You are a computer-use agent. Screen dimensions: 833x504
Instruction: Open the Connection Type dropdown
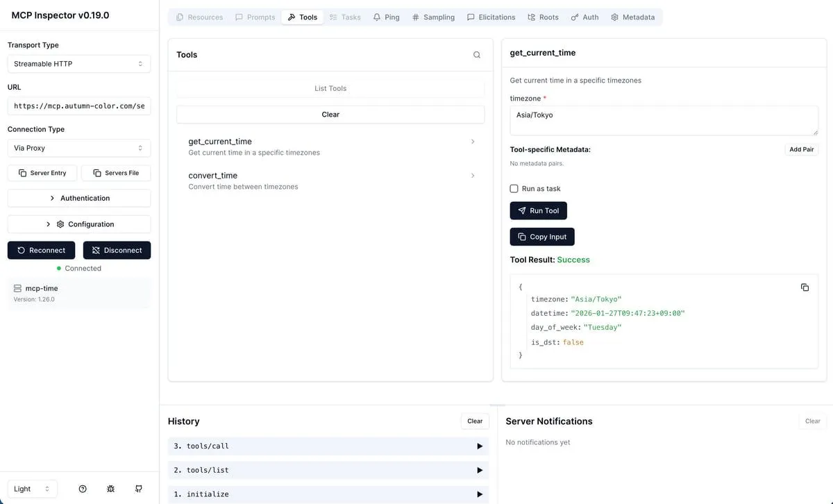78,148
